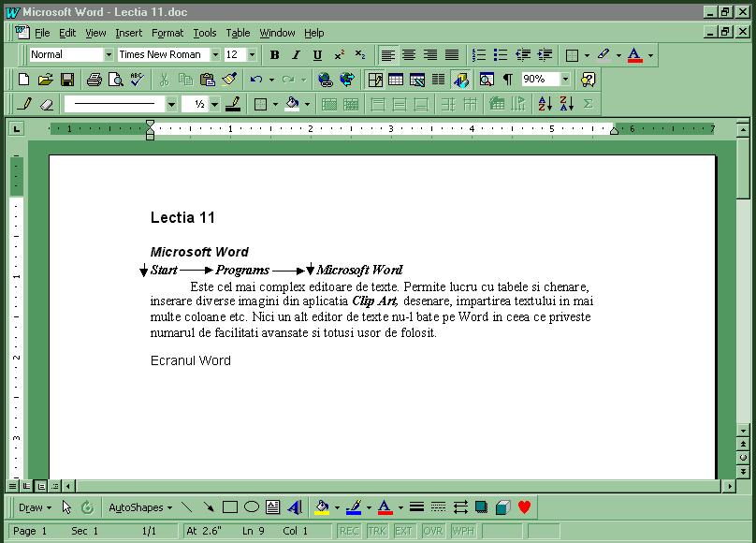Toggle Bold formatting
The width and height of the screenshot is (756, 543).
tap(274, 55)
